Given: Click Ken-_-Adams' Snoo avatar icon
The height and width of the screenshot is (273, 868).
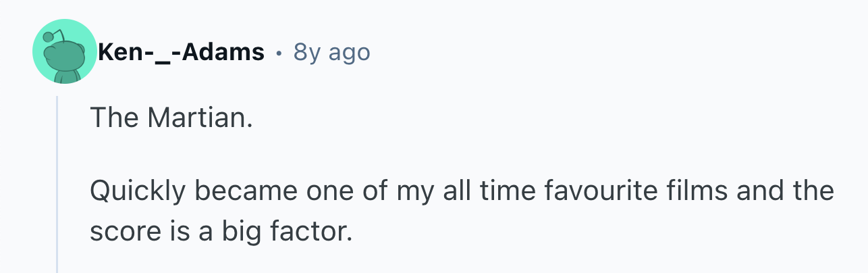Looking at the screenshot, I should tap(64, 53).
